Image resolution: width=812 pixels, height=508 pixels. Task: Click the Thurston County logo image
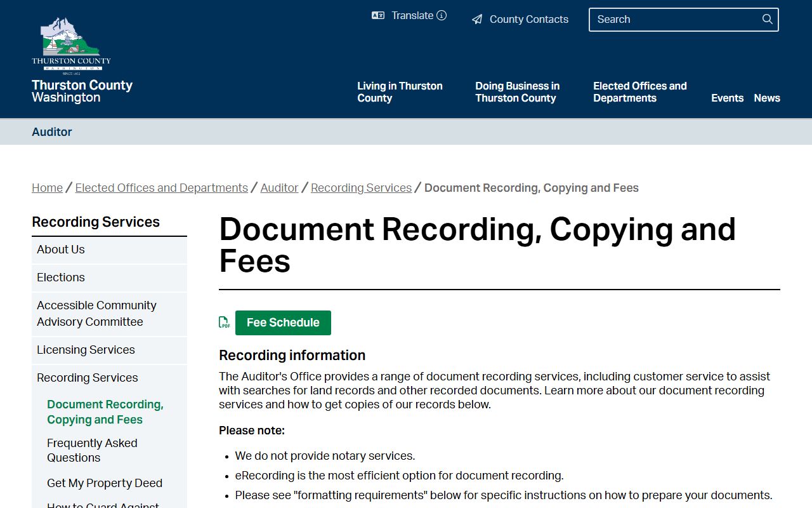tap(71, 46)
